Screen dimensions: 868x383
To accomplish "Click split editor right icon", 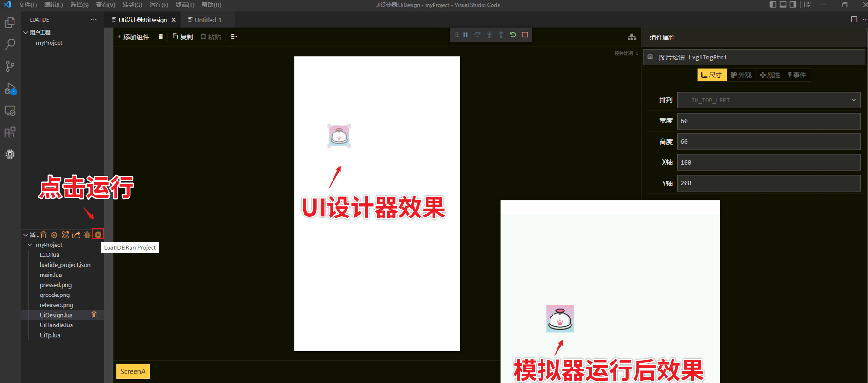I will tap(854, 20).
